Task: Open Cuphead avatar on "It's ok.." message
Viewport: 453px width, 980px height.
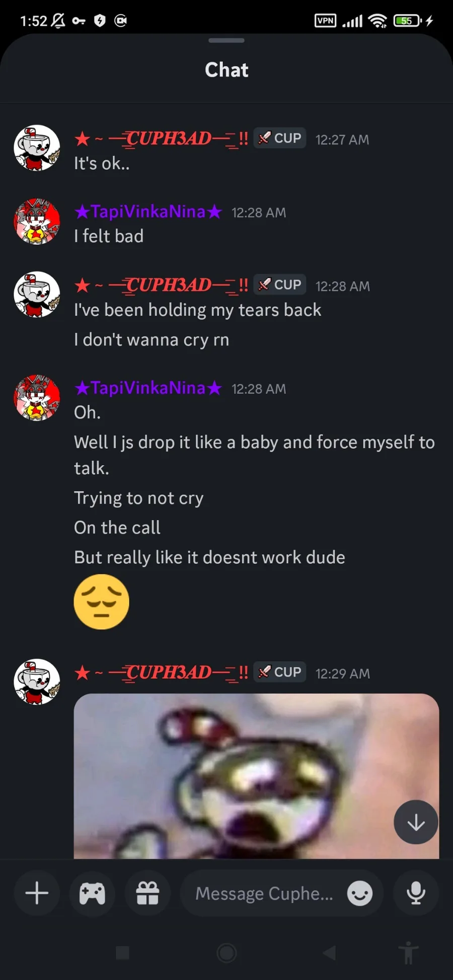Action: 37,148
